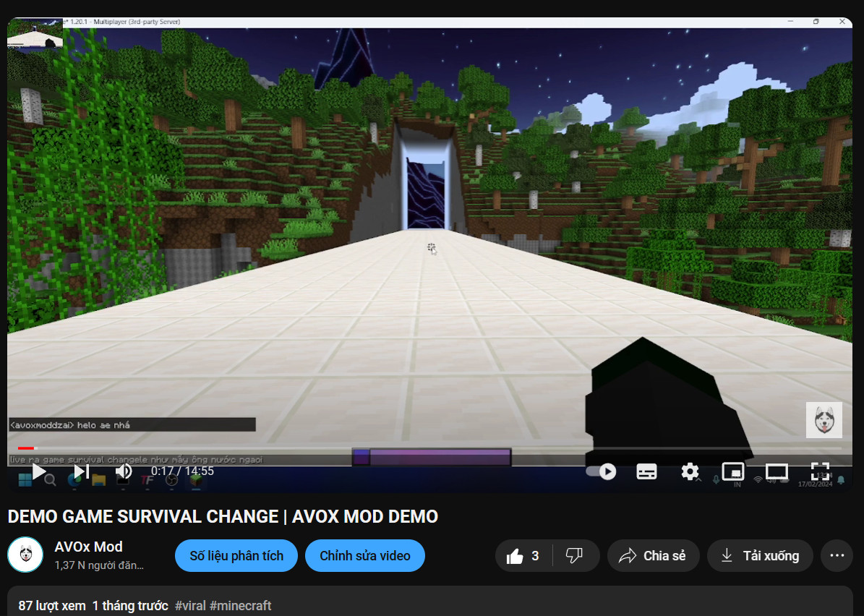
Task: Enter theater mode
Action: coord(777,471)
